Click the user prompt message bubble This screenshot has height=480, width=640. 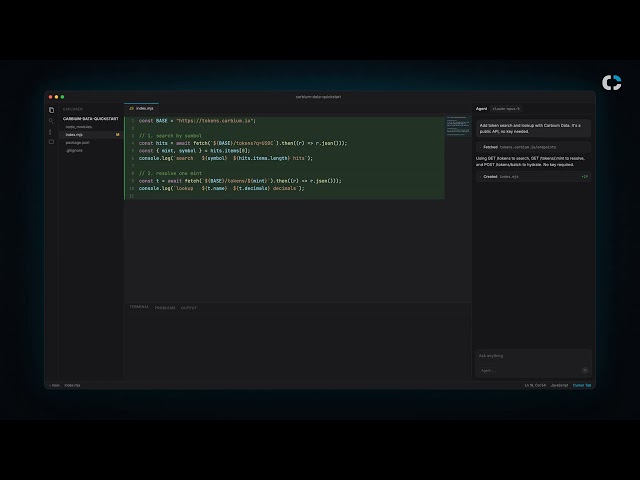[533, 128]
